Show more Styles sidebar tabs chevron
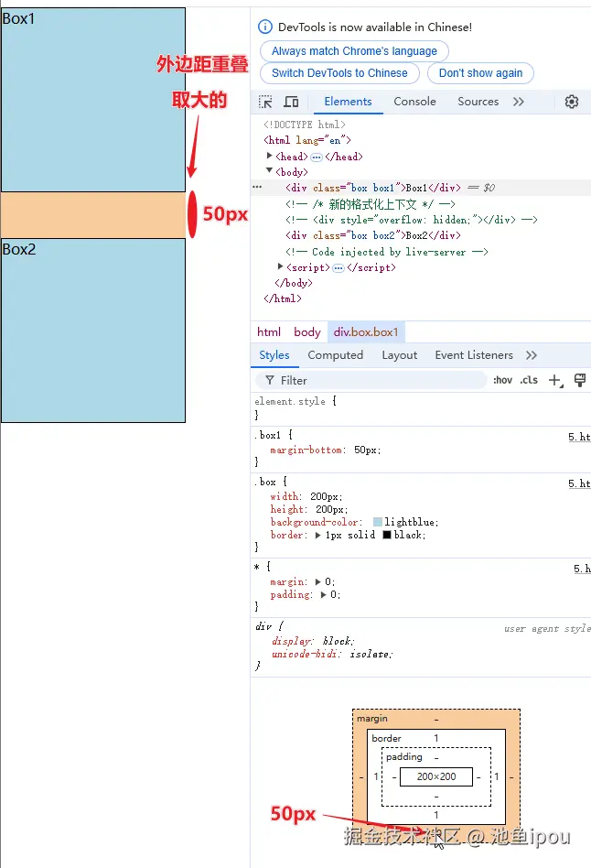The width and height of the screenshot is (591, 868). pos(532,355)
